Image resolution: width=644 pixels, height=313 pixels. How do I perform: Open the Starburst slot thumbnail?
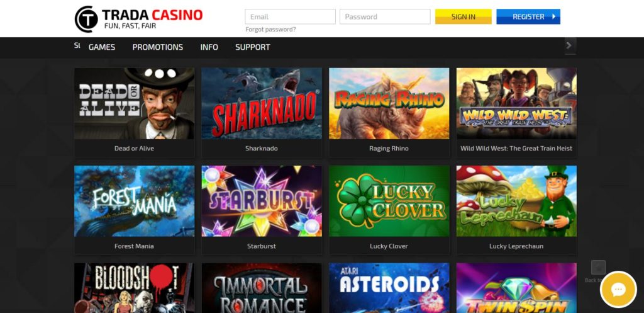click(262, 201)
